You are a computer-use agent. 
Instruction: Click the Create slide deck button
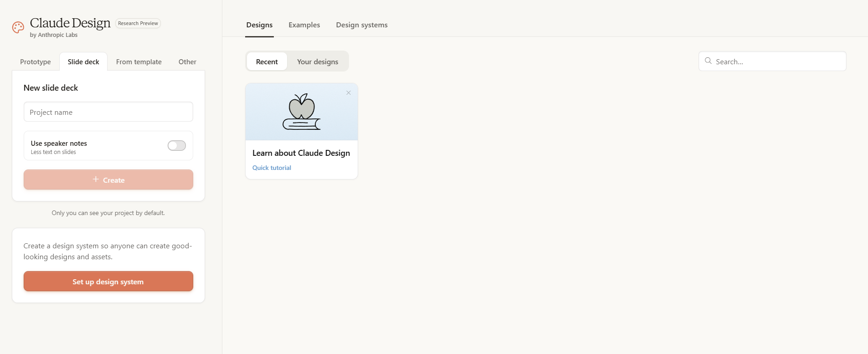[108, 180]
